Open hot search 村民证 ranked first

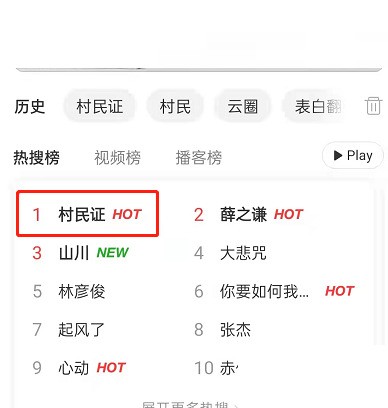[87, 214]
